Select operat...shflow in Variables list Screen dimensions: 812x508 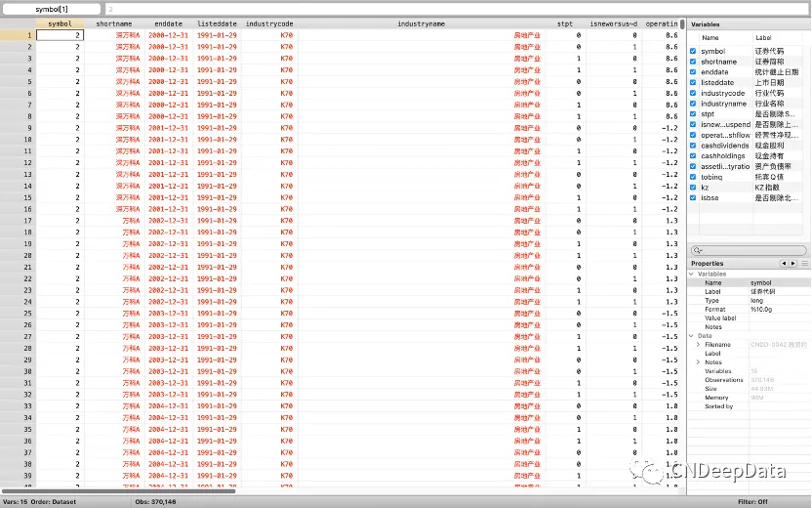click(725, 135)
